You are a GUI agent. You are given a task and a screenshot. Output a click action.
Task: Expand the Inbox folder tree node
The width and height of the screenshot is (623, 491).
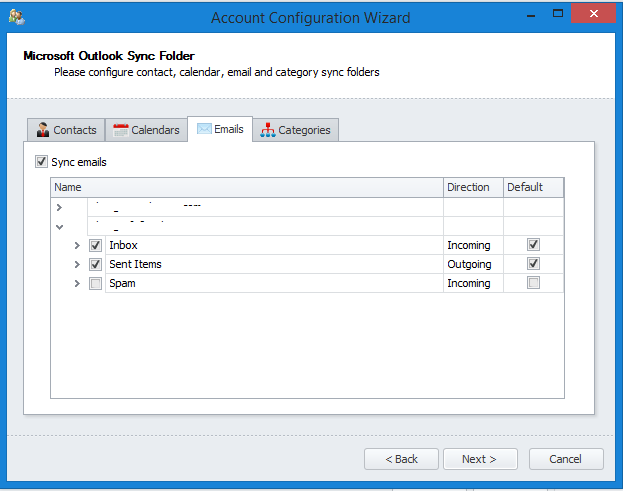[77, 246]
